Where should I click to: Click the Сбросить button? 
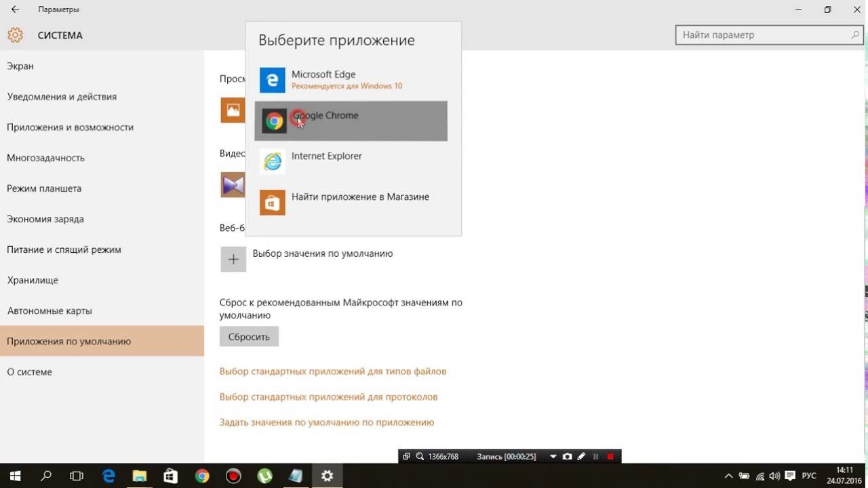(249, 336)
